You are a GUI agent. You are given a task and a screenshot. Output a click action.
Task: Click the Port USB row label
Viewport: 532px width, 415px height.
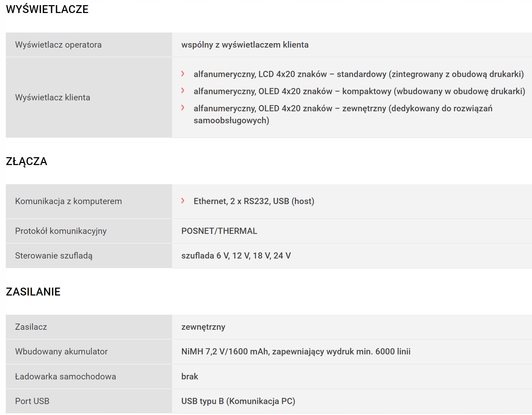tap(32, 401)
